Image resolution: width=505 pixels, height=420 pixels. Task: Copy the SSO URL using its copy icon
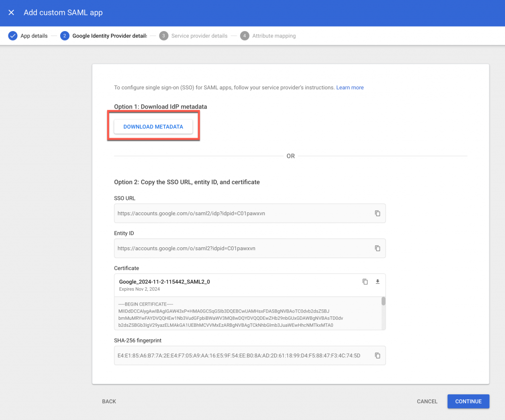[377, 213]
